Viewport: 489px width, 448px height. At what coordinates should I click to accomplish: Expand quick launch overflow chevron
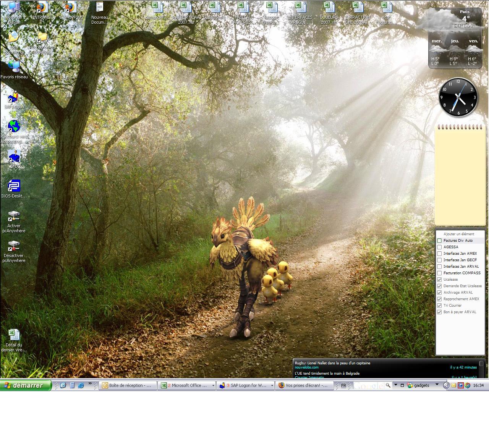pyautogui.click(x=90, y=383)
